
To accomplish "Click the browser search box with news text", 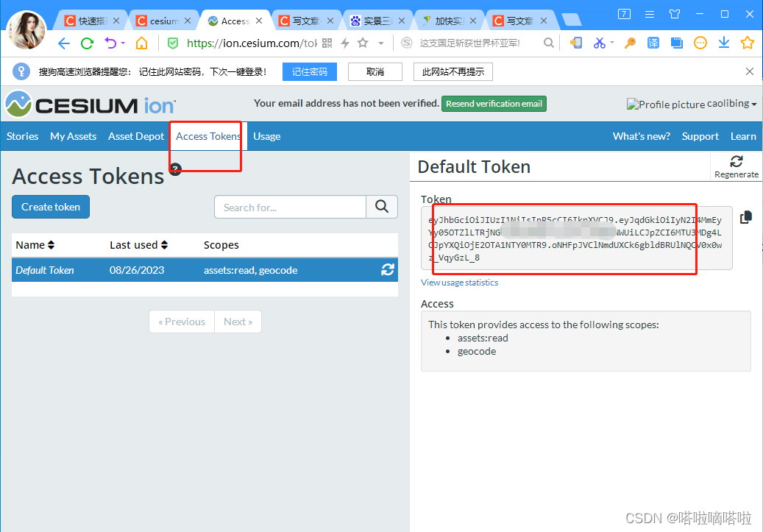I will 470,43.
